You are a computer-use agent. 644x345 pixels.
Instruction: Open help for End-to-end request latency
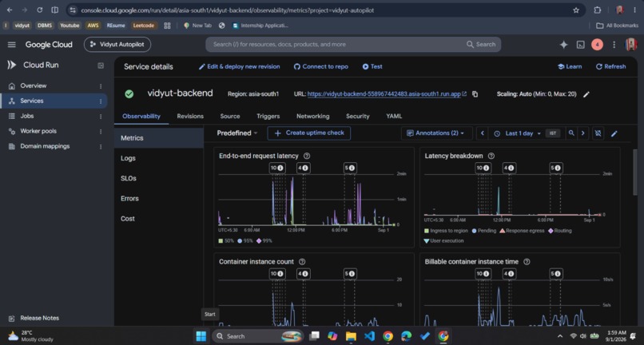point(306,156)
